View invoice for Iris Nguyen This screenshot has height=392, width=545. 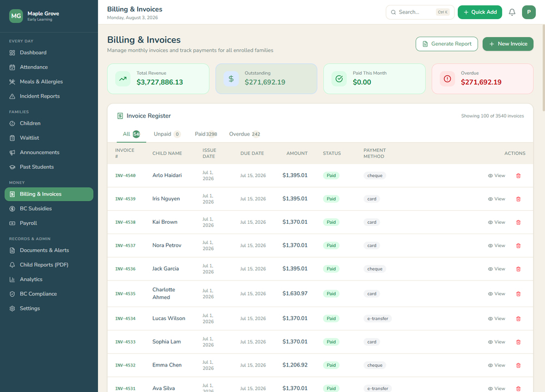click(496, 199)
